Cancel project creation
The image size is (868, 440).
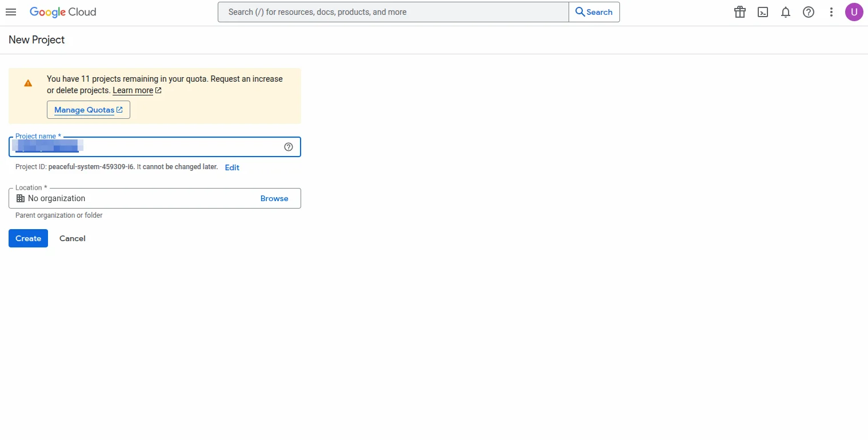[72, 238]
